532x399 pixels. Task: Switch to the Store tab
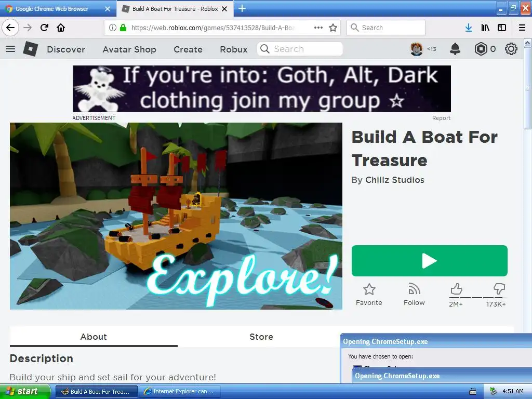pyautogui.click(x=261, y=337)
